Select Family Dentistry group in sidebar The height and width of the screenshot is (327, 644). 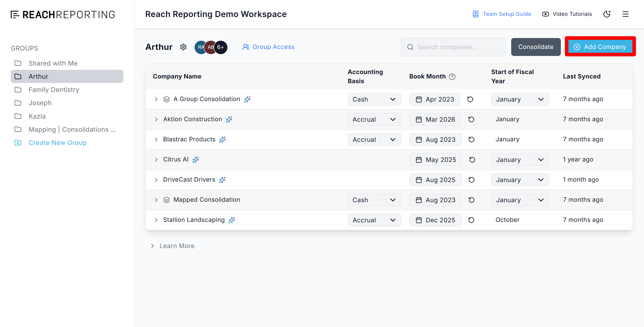(54, 89)
